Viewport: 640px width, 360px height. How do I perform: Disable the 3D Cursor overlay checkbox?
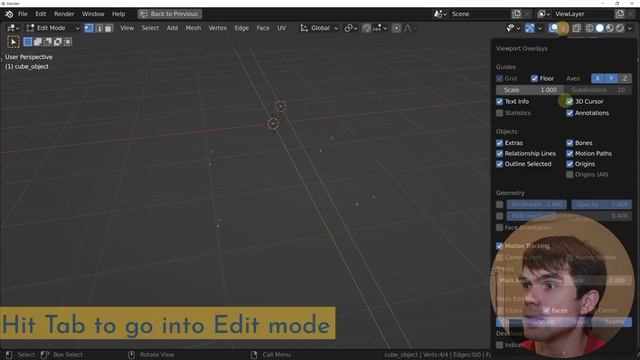[569, 101]
